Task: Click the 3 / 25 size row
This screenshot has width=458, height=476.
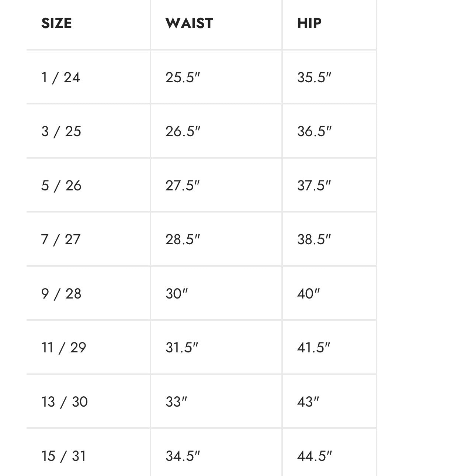Action: pyautogui.click(x=61, y=131)
